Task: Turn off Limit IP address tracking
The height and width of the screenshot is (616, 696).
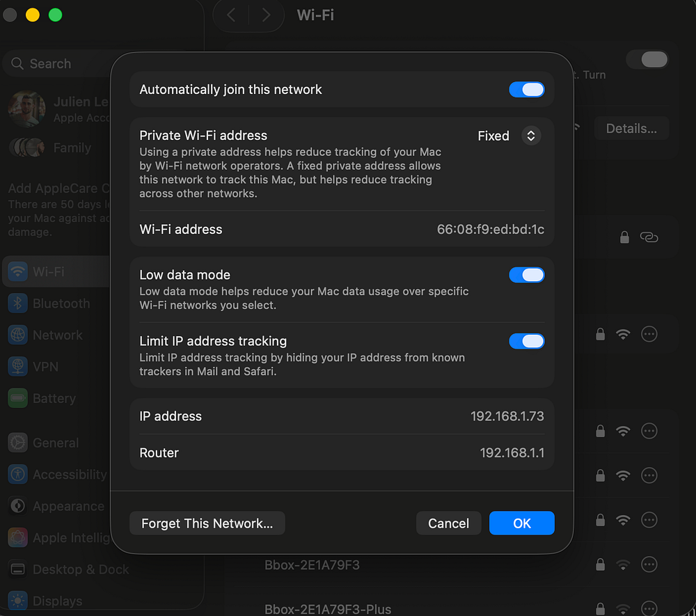Action: 526,341
